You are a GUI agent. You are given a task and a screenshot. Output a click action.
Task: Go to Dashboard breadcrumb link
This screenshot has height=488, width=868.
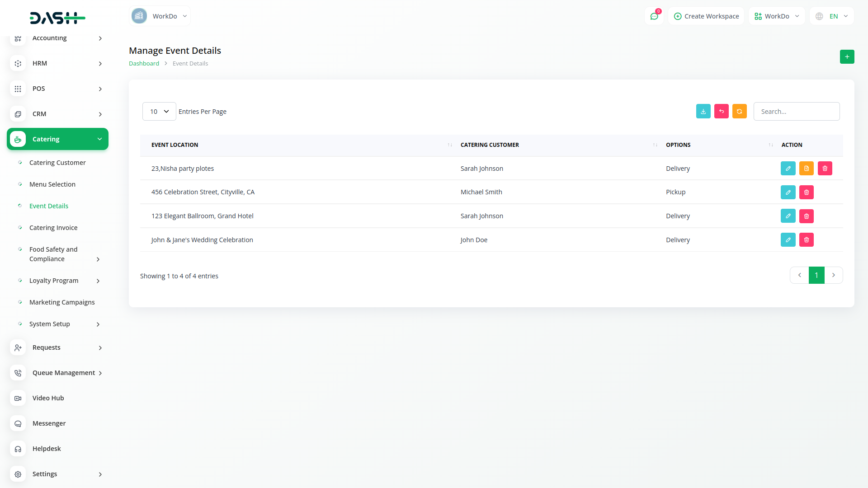tap(144, 64)
